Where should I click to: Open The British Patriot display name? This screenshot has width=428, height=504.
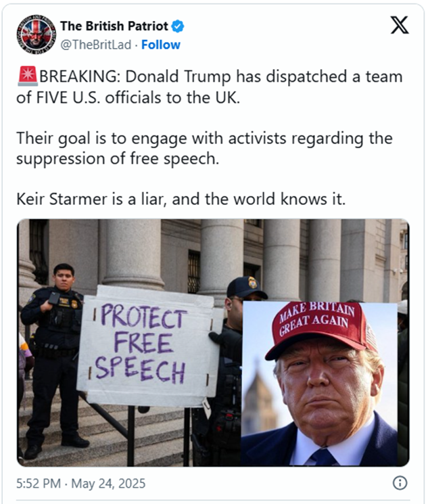pos(114,26)
